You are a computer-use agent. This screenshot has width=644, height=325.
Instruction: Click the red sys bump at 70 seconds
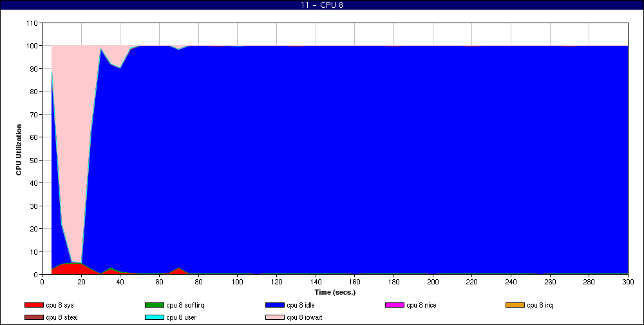(x=178, y=271)
